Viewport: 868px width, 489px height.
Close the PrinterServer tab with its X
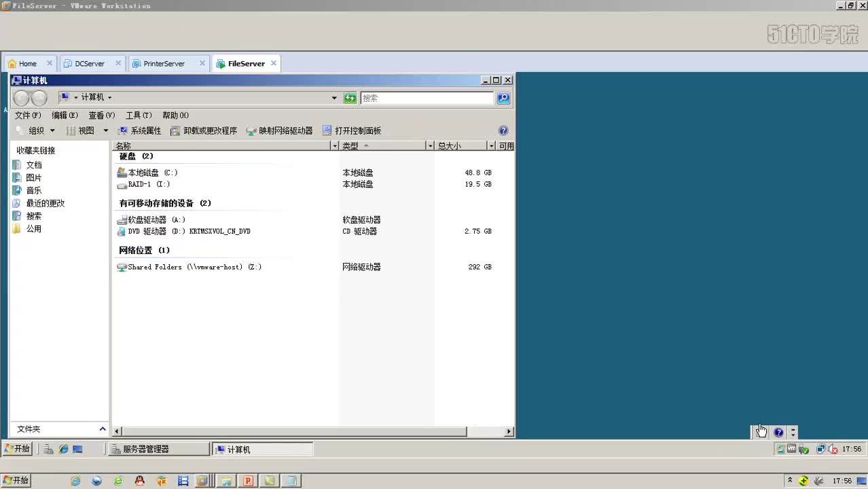coord(202,63)
